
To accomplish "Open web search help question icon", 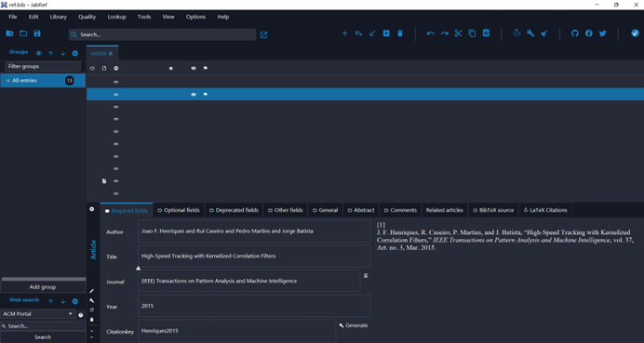I will pos(81,315).
